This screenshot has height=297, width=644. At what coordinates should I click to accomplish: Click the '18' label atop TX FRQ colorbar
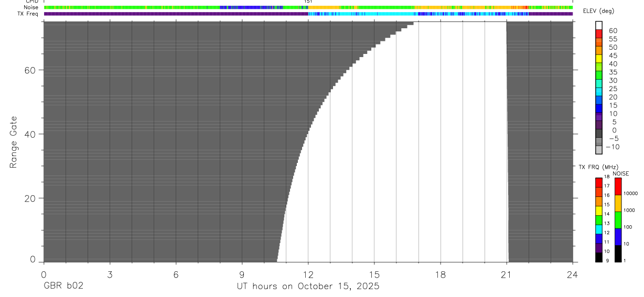coord(607,177)
